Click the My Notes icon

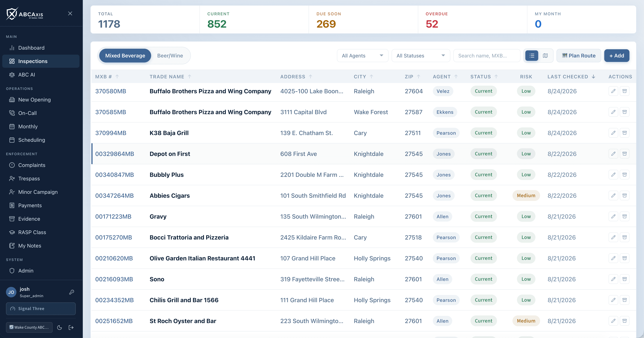pos(12,246)
